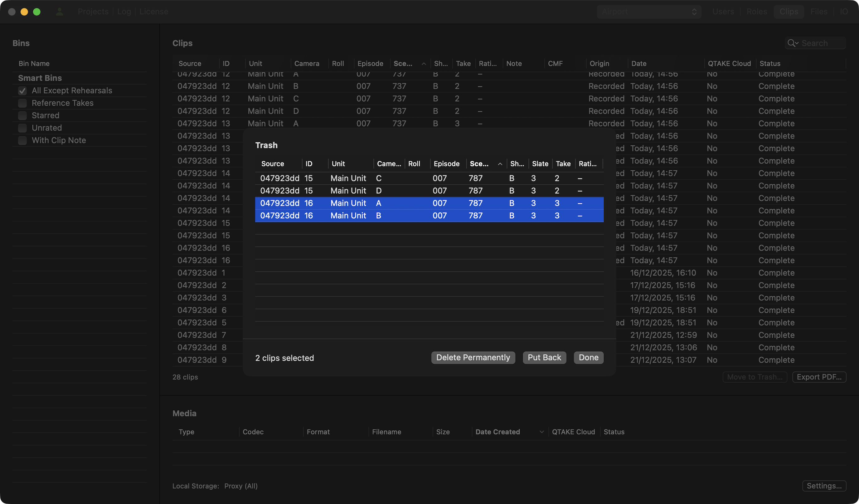This screenshot has width=859, height=504.
Task: Open the Users tab
Action: point(723,12)
